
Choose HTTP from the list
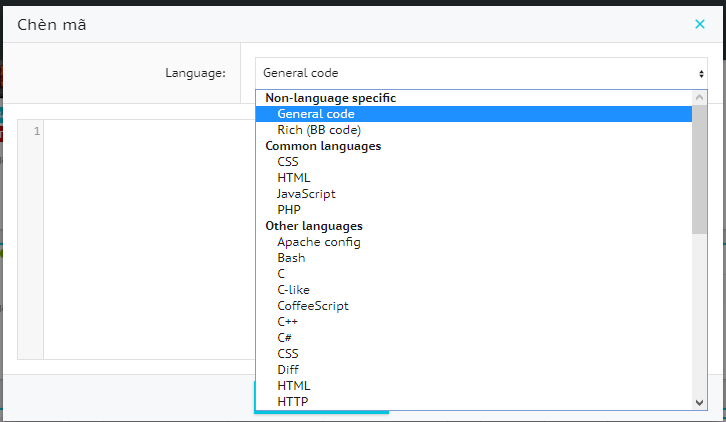click(293, 402)
